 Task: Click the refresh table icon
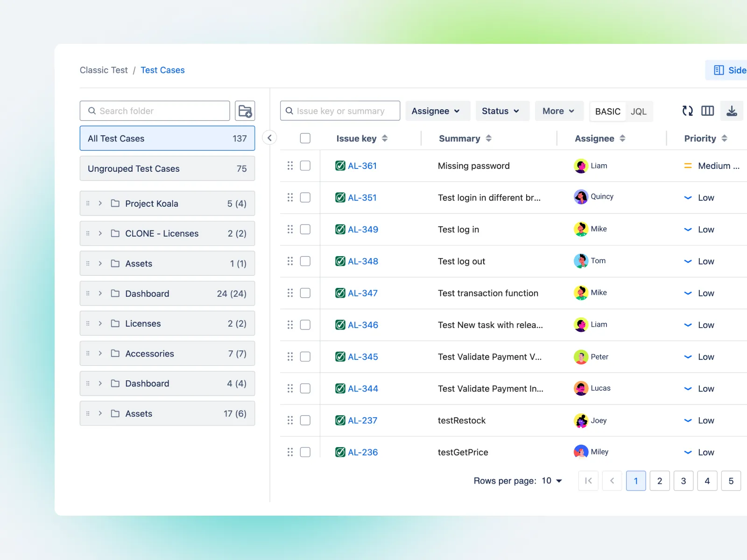(x=687, y=111)
